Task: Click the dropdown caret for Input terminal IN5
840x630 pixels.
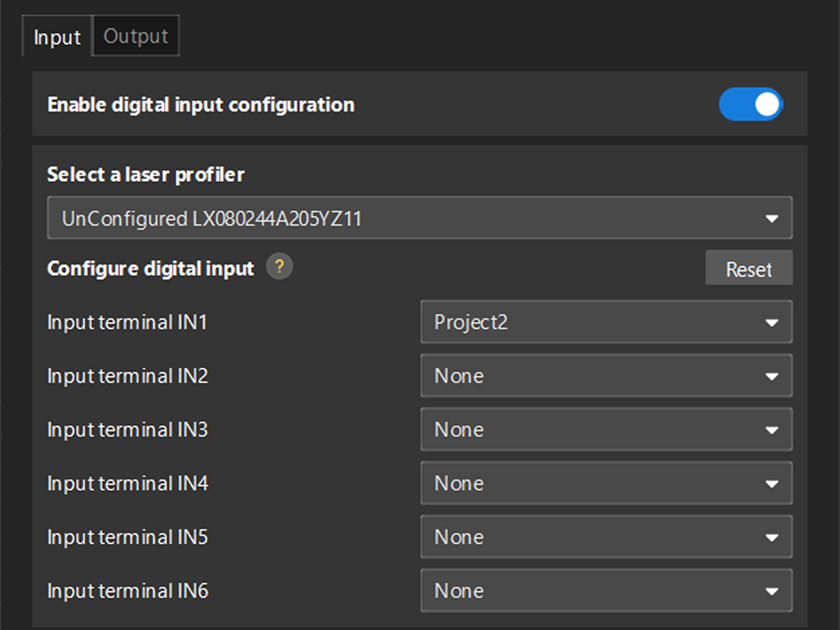Action: 772,537
